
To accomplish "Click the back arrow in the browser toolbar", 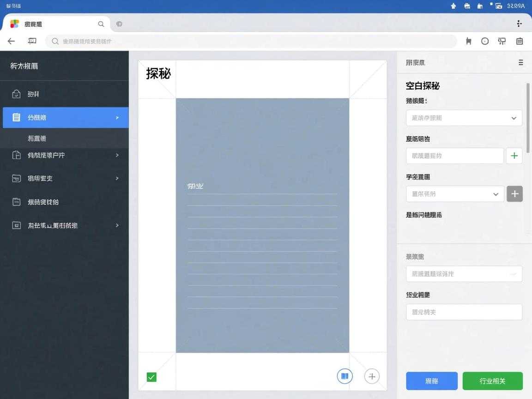I will pos(11,41).
